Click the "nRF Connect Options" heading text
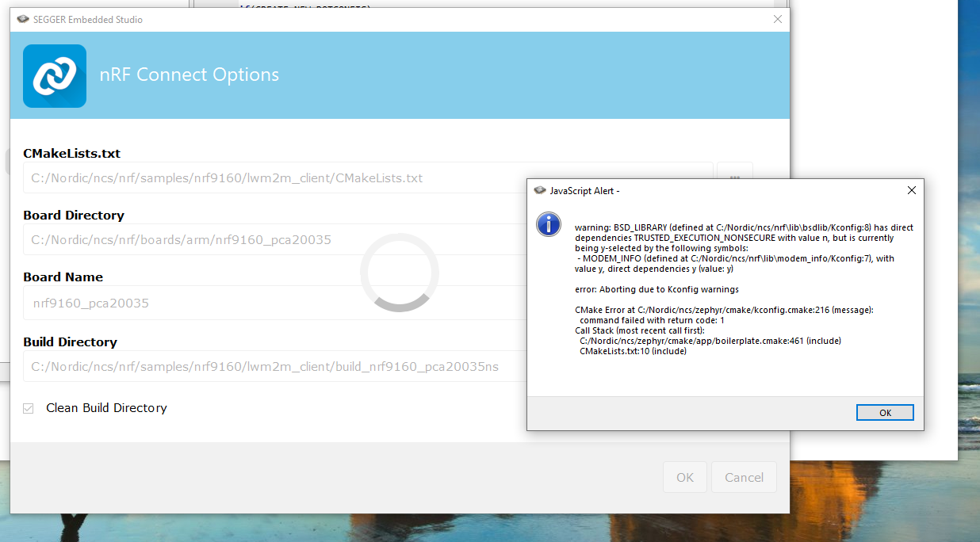 (x=189, y=75)
